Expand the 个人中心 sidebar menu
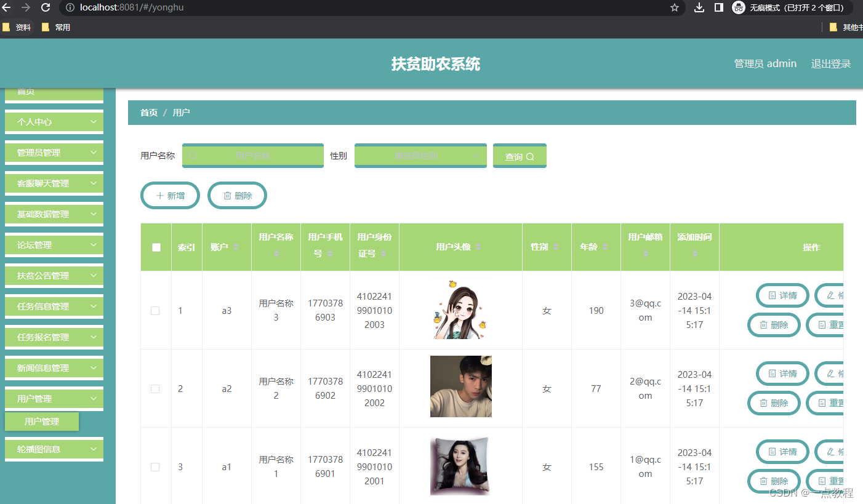The image size is (863, 504). point(54,122)
